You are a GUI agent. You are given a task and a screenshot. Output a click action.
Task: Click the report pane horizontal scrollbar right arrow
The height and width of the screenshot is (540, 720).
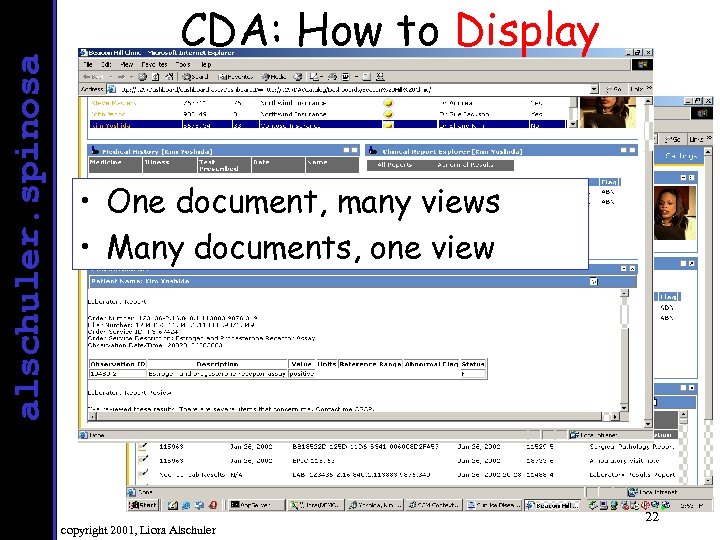[615, 416]
